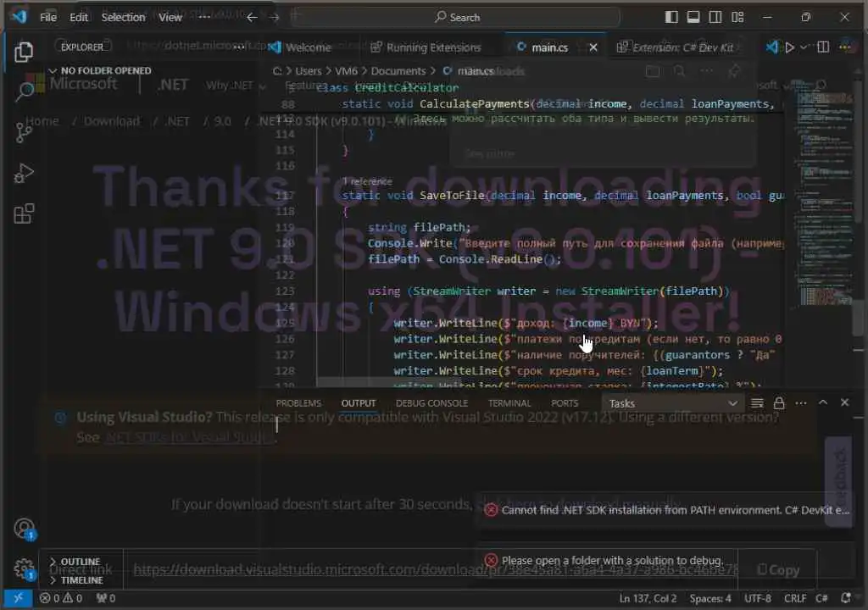Image resolution: width=868 pixels, height=610 pixels.
Task: Toggle output scroll lock icon
Action: [779, 403]
